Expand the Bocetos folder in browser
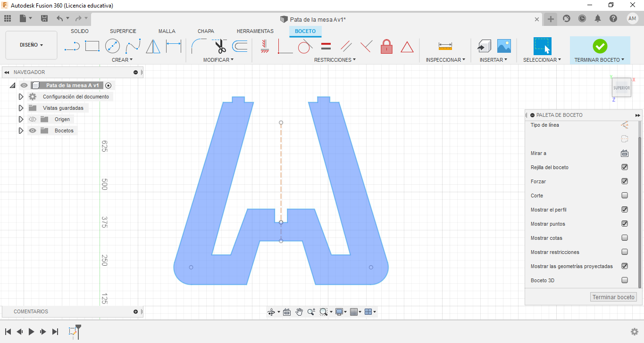Viewport: 644px width, 343px height. pos(21,131)
